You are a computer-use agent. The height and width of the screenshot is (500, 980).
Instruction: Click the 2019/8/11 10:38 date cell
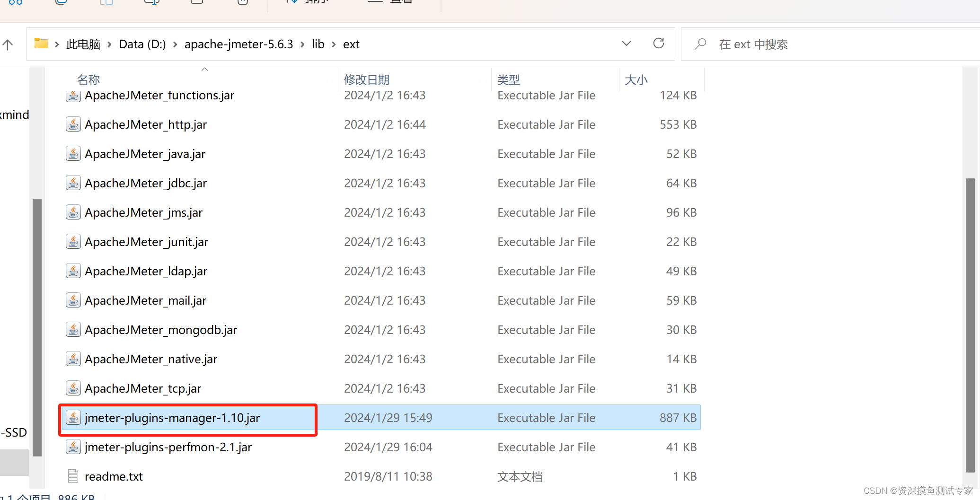[x=388, y=476]
